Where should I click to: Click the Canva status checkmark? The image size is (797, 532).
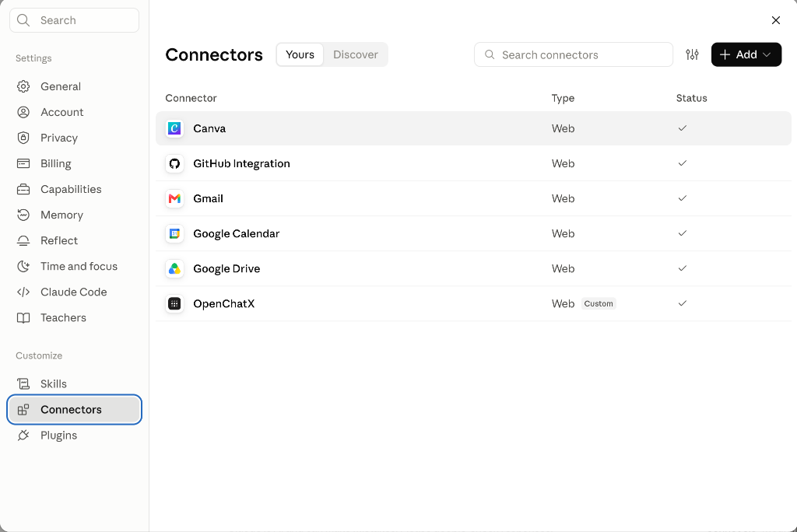click(682, 128)
